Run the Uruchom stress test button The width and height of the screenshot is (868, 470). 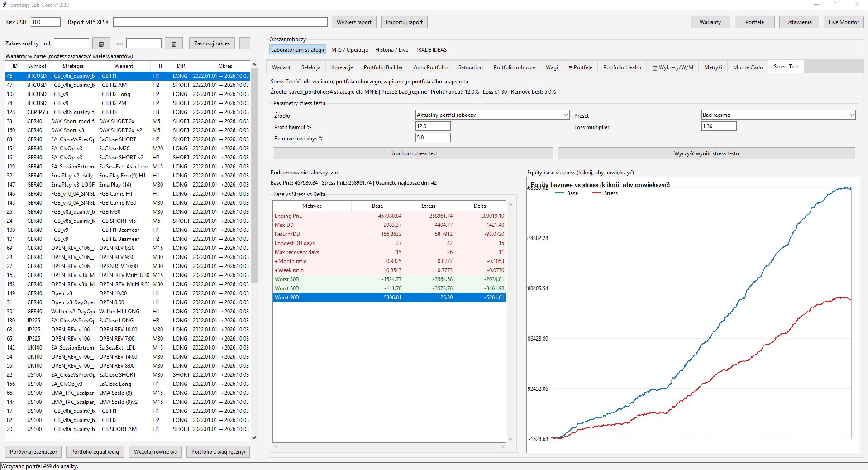[x=414, y=153]
